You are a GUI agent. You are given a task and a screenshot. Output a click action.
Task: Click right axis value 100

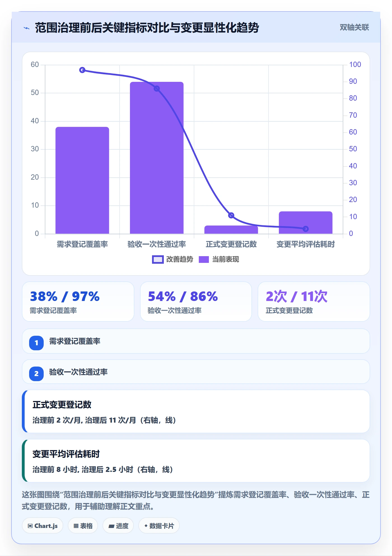[x=355, y=64]
